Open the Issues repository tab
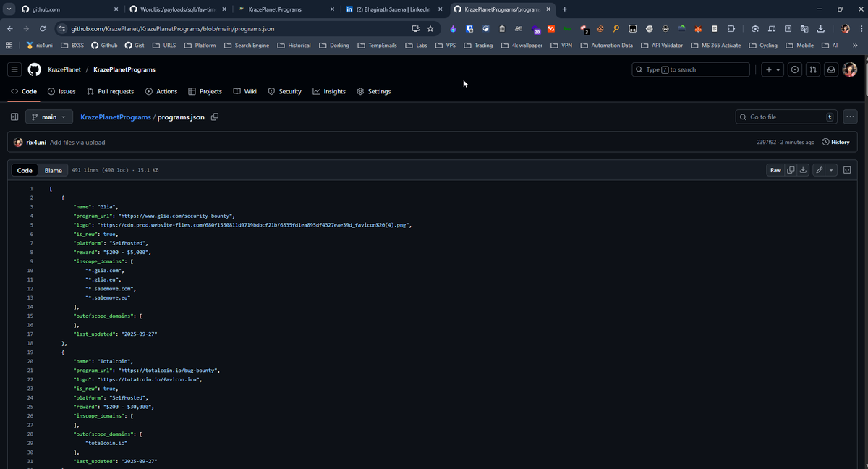Viewport: 868px width, 469px height. pos(61,92)
